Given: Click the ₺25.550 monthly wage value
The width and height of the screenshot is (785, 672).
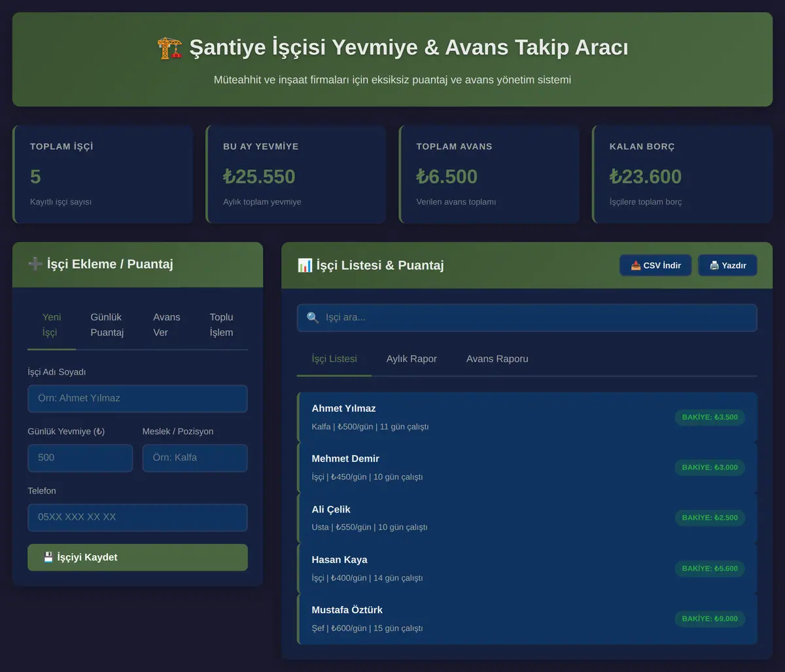Looking at the screenshot, I should 259,176.
